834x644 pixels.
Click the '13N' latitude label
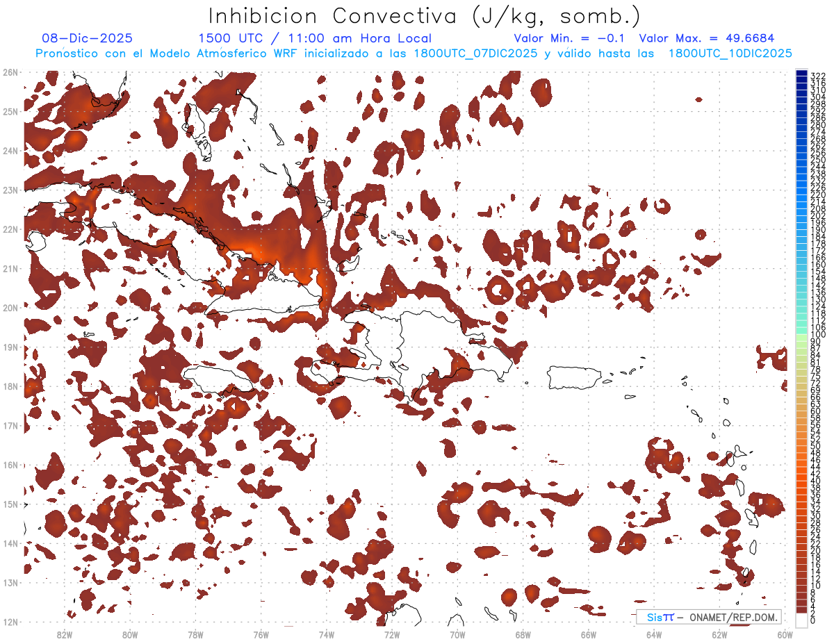point(10,583)
